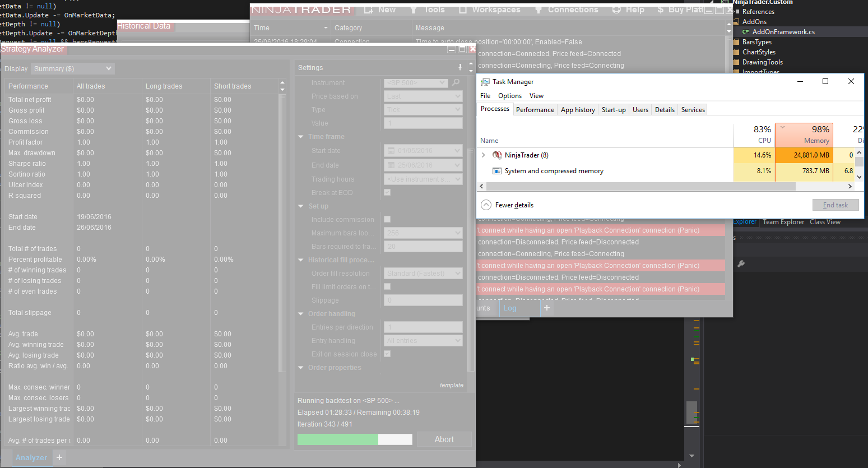Click Fewer details link

tap(514, 205)
